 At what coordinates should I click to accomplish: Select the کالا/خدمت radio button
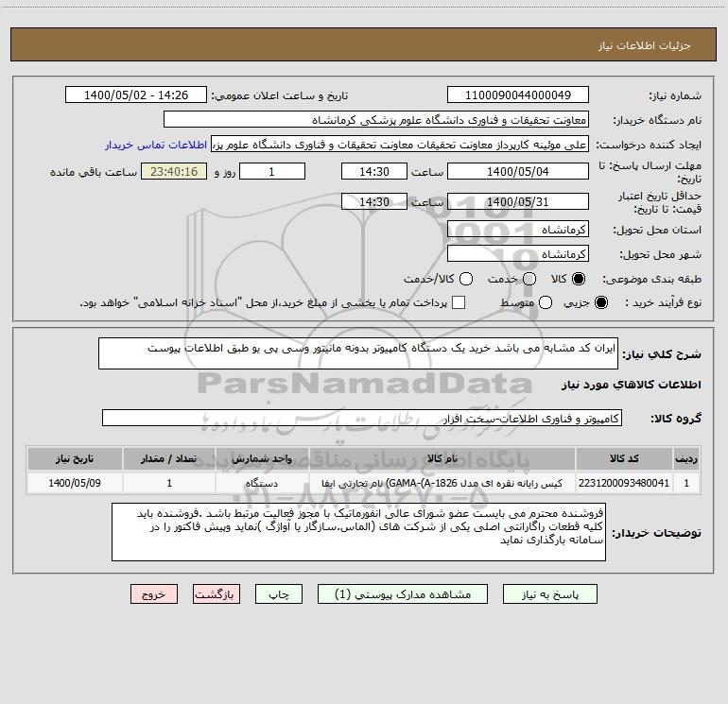pyautogui.click(x=466, y=279)
